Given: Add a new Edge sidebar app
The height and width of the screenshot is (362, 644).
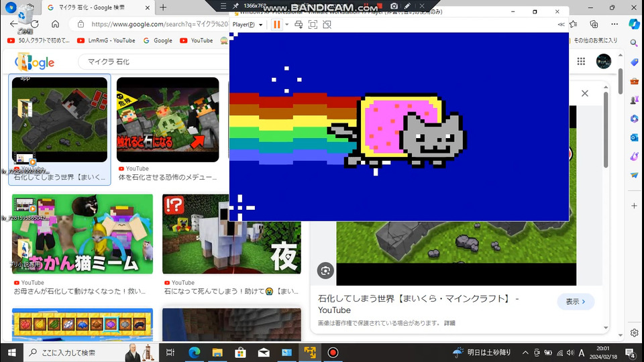Looking at the screenshot, I should click(634, 206).
